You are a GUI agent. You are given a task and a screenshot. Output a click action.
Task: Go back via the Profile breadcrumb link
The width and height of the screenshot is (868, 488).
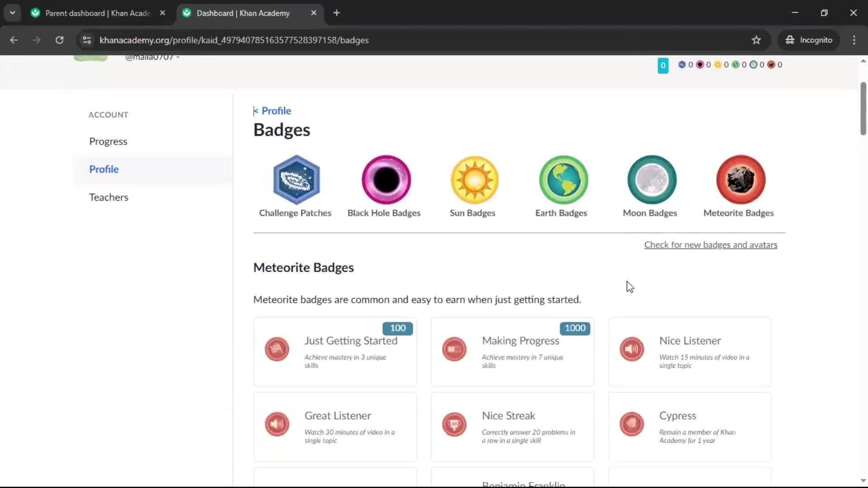[x=272, y=111]
